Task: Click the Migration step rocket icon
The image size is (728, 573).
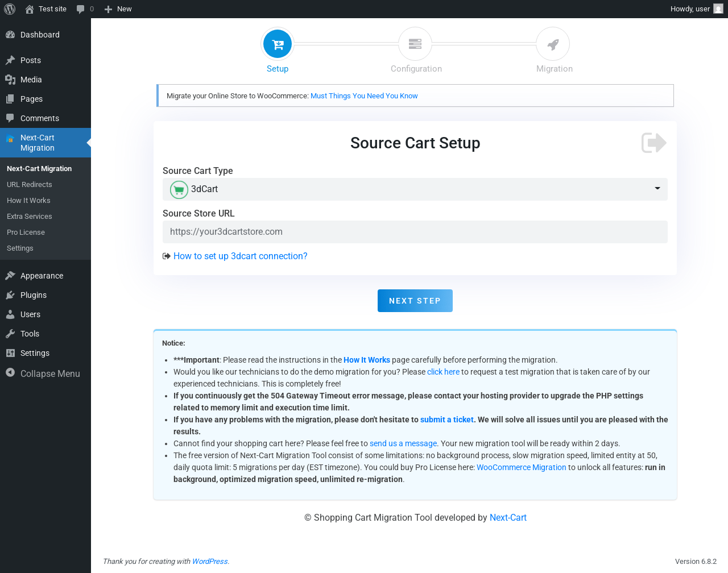Action: [553, 44]
